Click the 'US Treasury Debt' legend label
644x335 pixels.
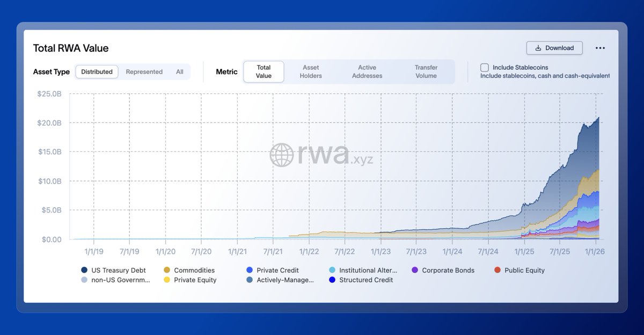(x=119, y=271)
